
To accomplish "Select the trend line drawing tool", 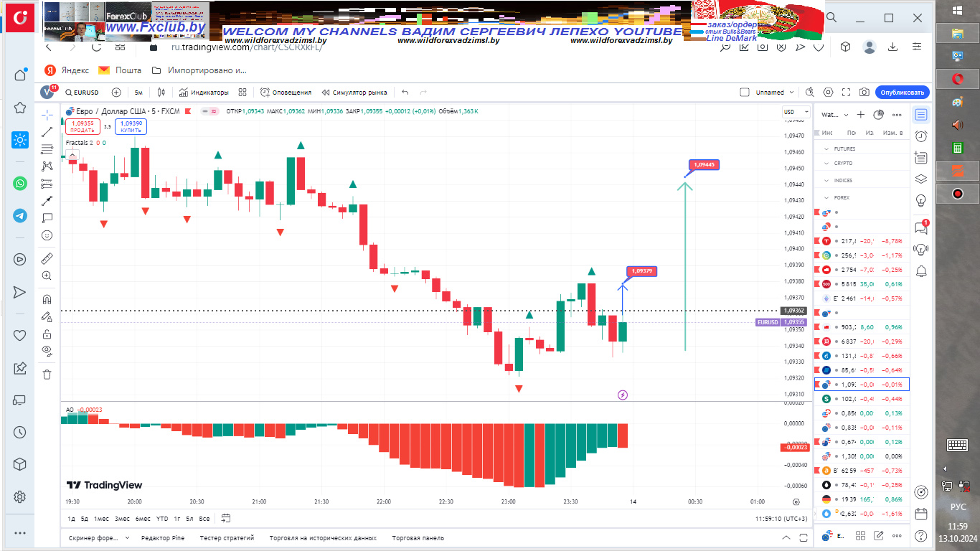I will 47,132.
